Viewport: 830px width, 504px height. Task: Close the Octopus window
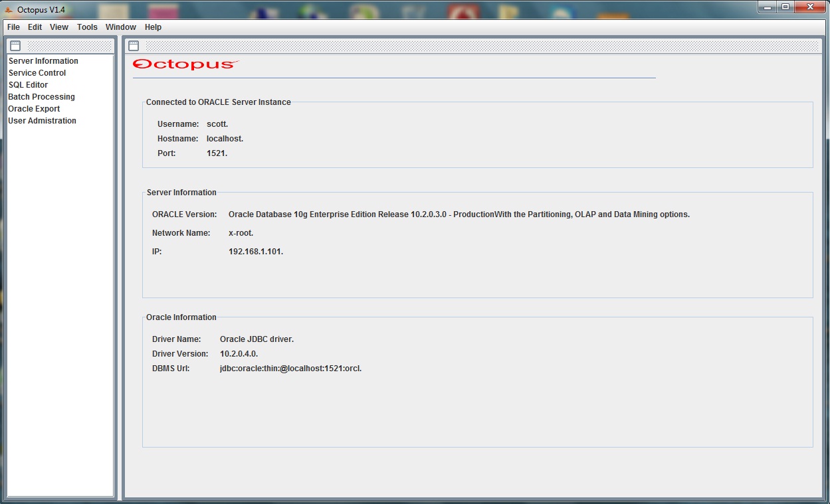[809, 7]
